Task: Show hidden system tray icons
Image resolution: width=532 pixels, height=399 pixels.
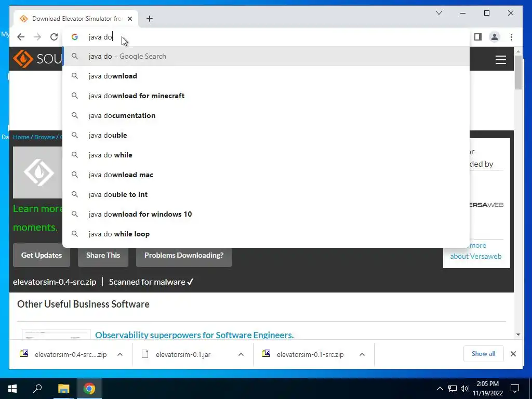Action: tap(440, 389)
